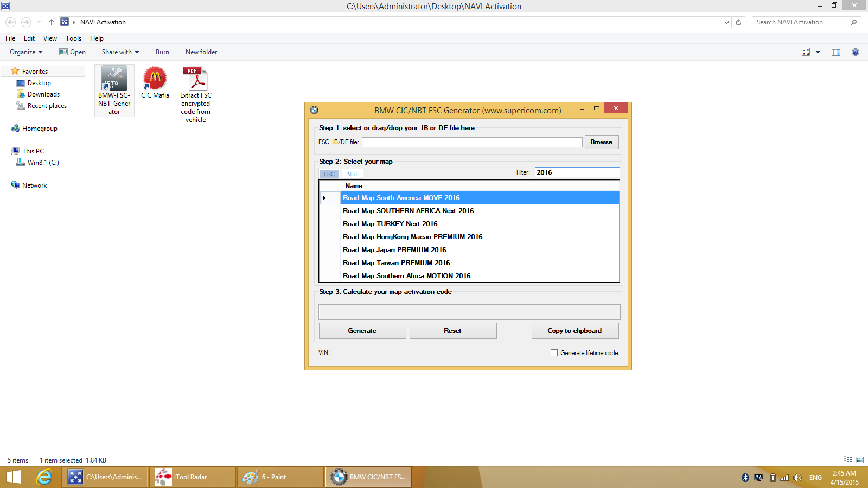Viewport: 868px width, 488px height.
Task: Go up one folder level arrow
Action: (x=52, y=22)
